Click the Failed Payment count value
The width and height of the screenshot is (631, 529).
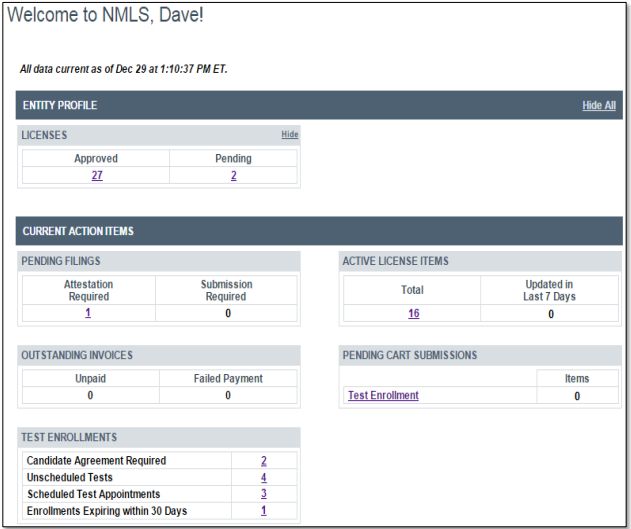[x=228, y=395]
